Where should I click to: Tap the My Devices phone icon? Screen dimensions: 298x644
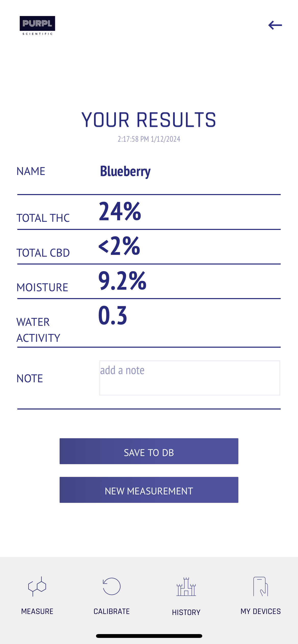261,586
